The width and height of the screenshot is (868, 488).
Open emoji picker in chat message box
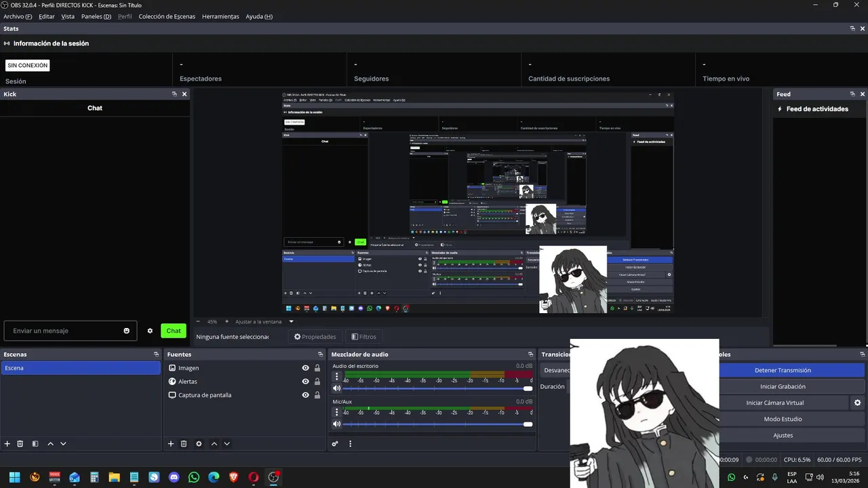click(126, 331)
